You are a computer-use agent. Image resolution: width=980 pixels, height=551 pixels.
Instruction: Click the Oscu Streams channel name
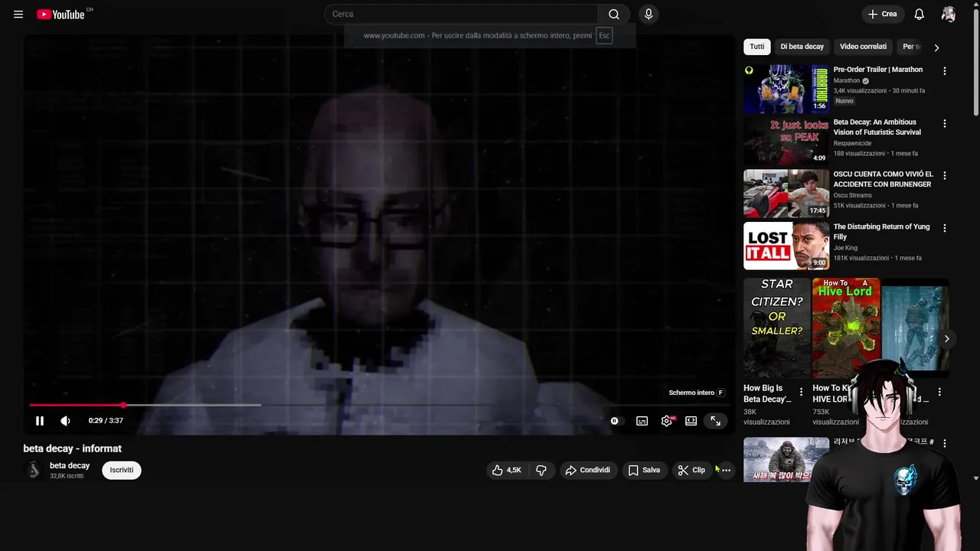[x=852, y=195]
